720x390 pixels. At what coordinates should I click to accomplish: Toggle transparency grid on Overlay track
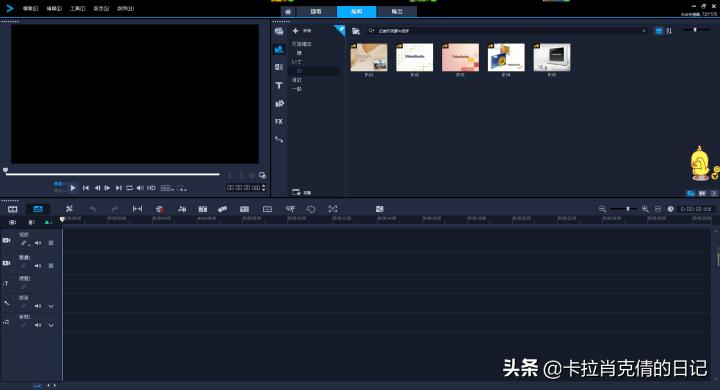tap(51, 266)
